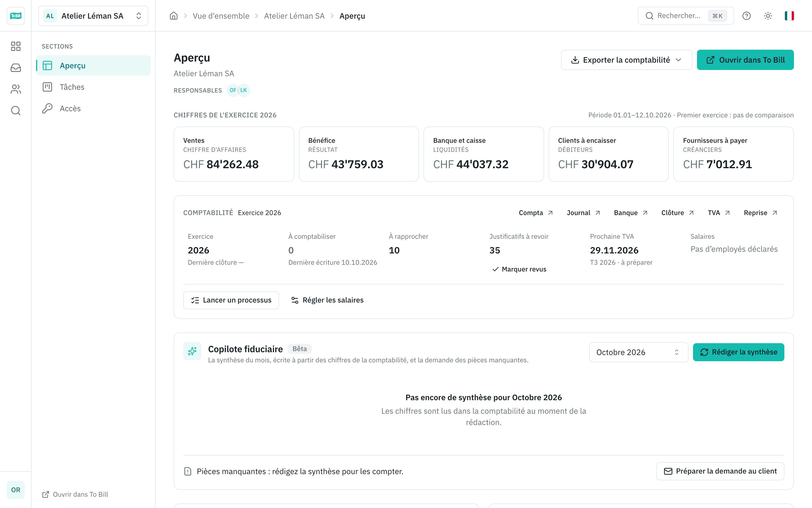
Task: Select the Aperçu section
Action: coord(93,65)
